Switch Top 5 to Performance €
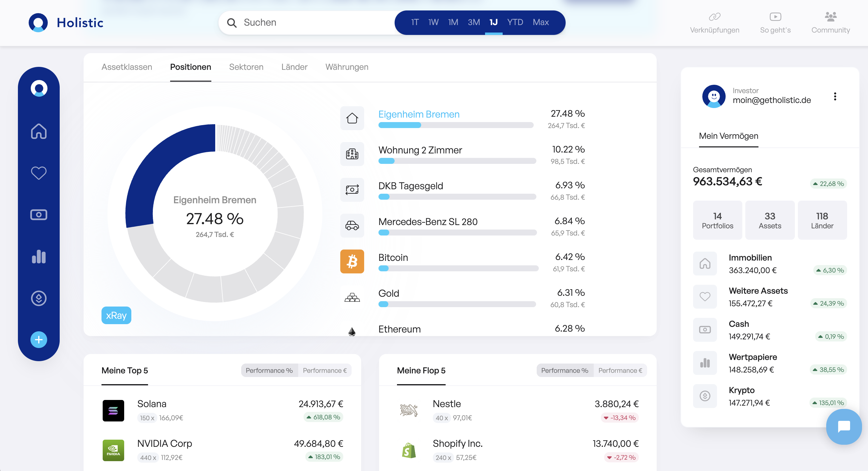Screen dimensions: 868x471 tap(325, 370)
